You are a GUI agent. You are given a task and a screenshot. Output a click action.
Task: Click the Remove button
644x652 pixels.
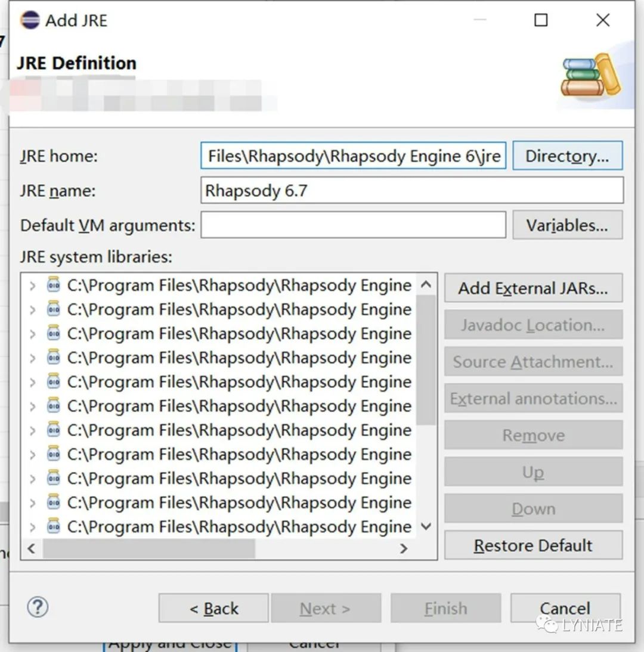click(533, 435)
